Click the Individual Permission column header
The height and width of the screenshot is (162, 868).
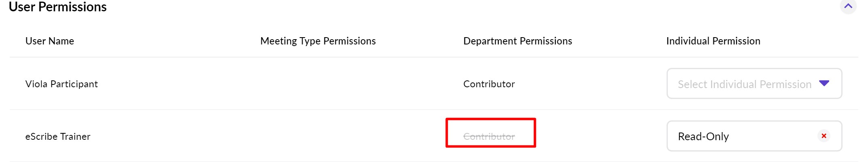tap(713, 41)
